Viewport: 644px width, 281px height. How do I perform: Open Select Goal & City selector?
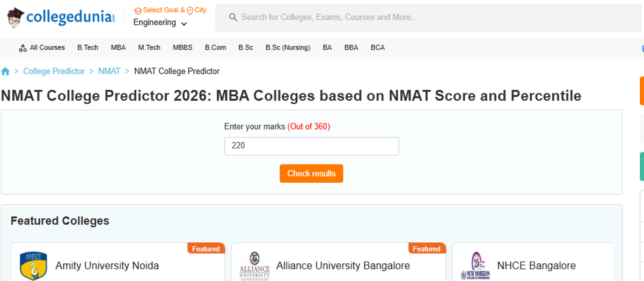point(170,10)
